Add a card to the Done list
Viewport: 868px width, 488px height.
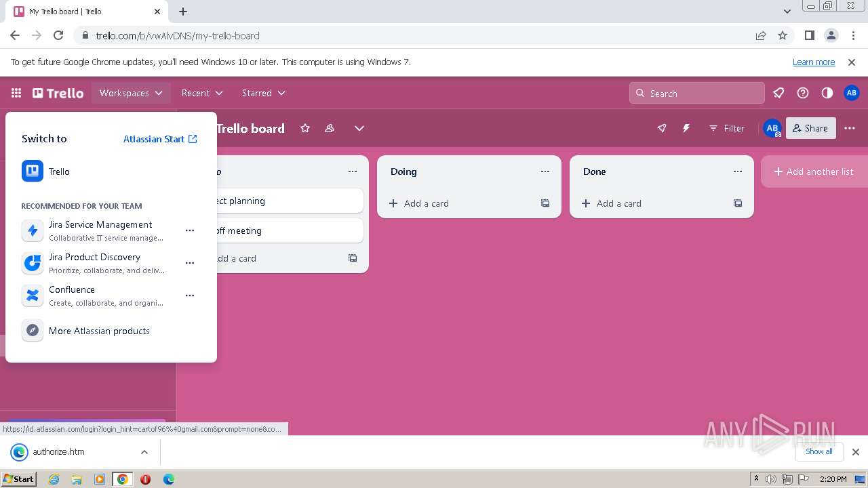[x=651, y=203]
